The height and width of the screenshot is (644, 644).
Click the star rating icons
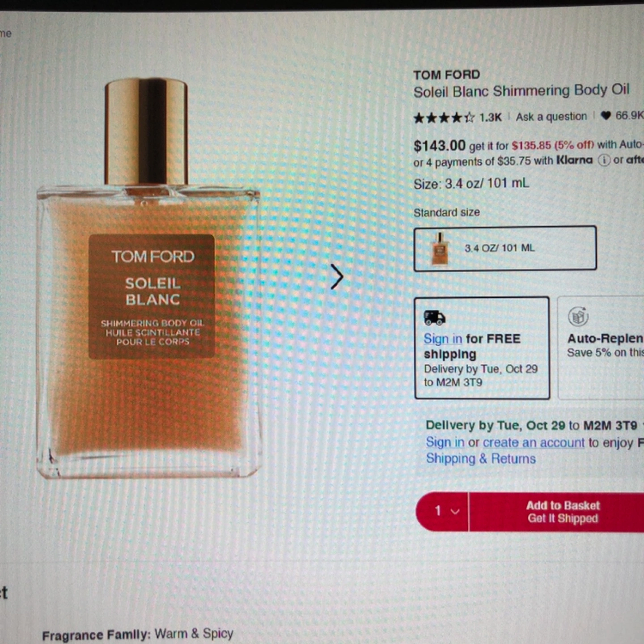[x=444, y=118]
